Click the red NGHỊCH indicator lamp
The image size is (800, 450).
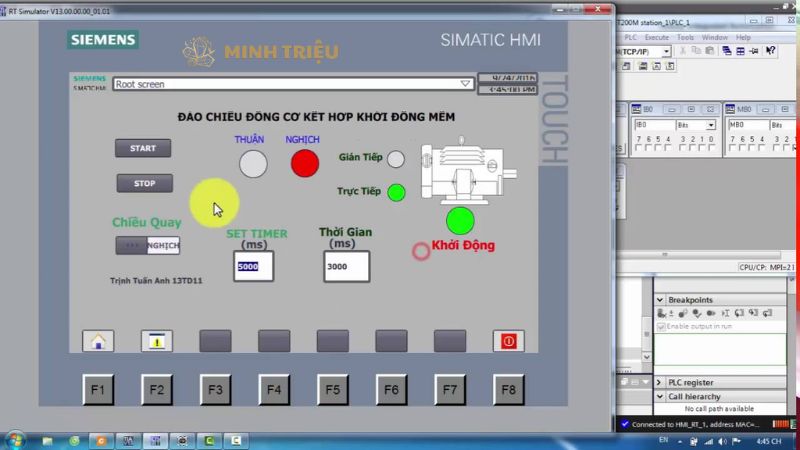click(305, 163)
